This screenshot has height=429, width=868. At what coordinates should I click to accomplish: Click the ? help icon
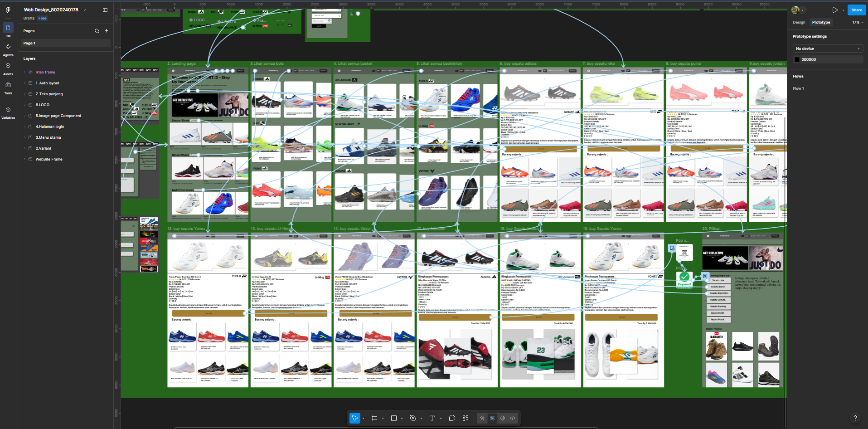[855, 418]
